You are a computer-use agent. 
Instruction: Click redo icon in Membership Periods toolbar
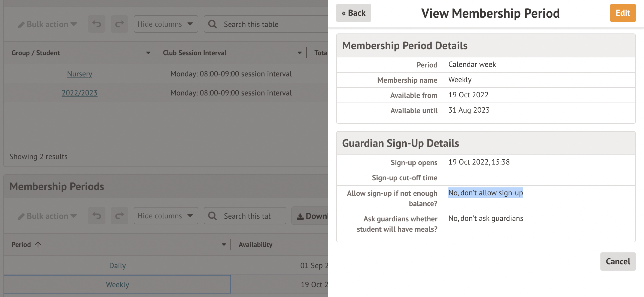pyautogui.click(x=119, y=216)
